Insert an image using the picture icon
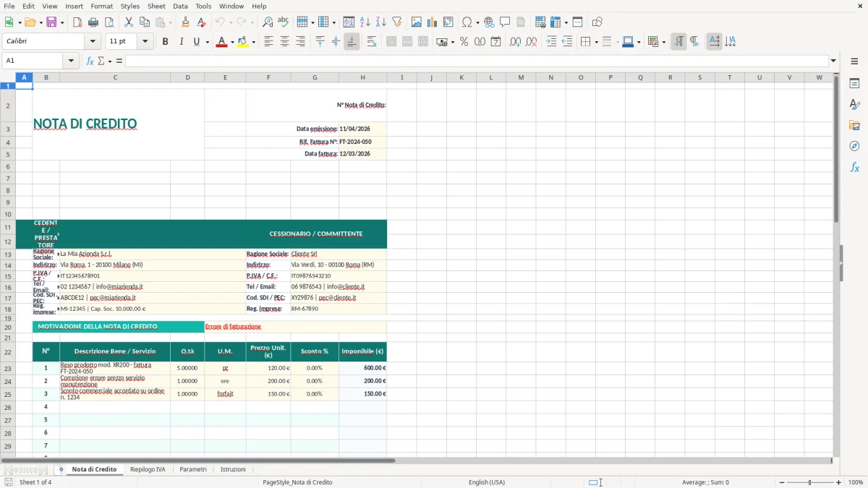 tap(417, 22)
